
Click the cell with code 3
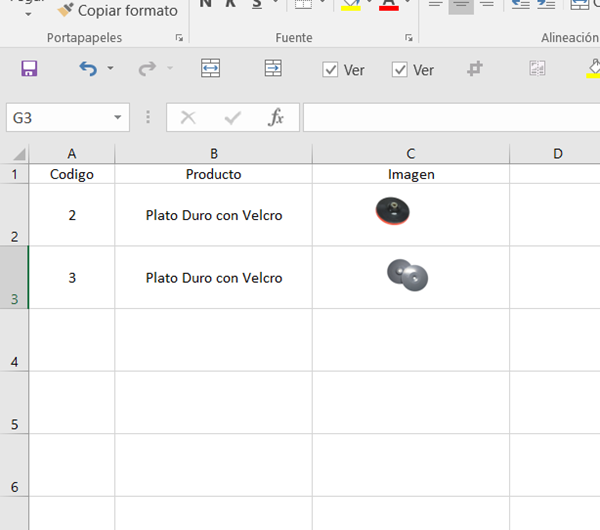[72, 277]
